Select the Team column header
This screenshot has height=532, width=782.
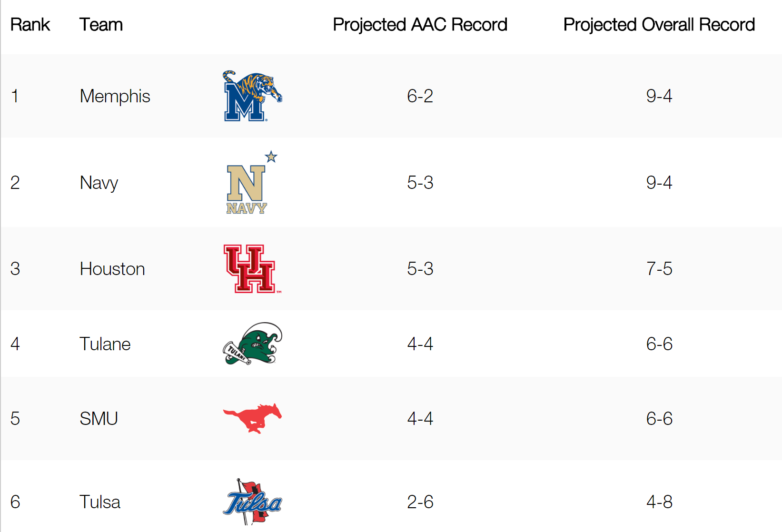[101, 25]
